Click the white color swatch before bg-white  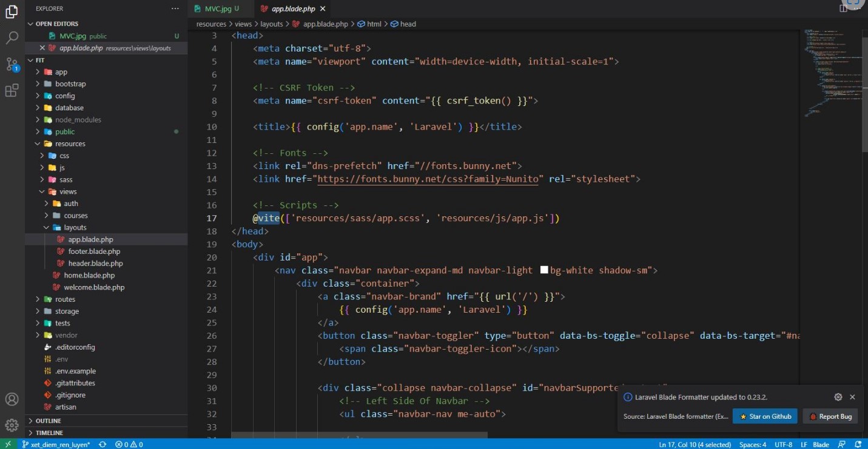click(544, 270)
